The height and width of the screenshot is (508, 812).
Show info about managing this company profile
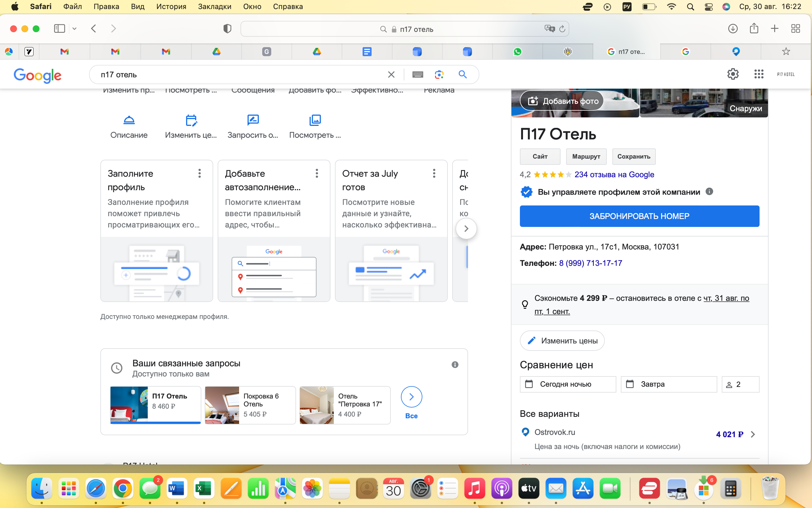709,192
